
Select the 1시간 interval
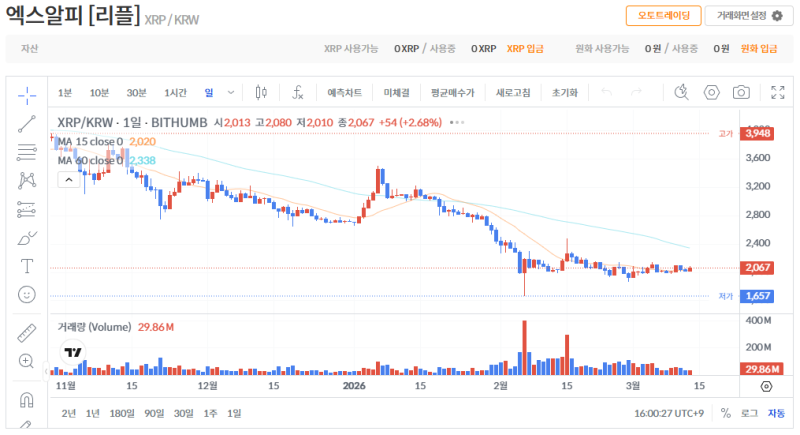tap(176, 92)
